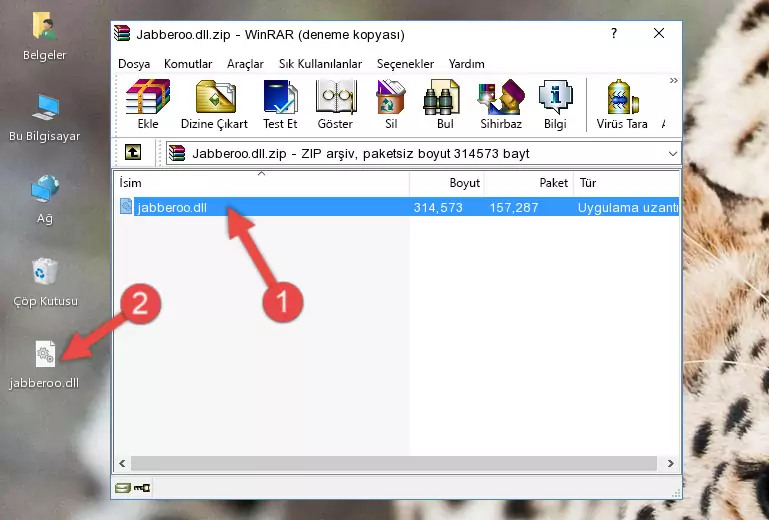Click the 314,573 size cell
Screen dimensions: 769x520
pyautogui.click(x=438, y=208)
